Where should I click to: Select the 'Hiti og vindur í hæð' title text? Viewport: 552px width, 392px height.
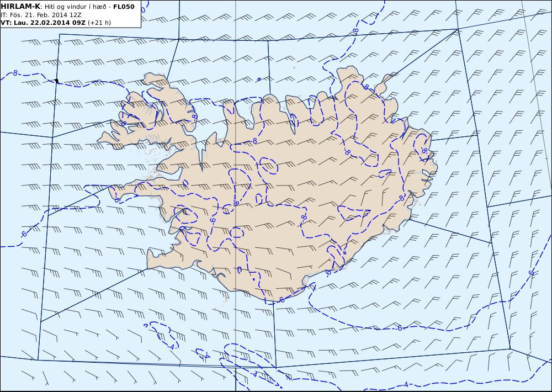pos(75,7)
